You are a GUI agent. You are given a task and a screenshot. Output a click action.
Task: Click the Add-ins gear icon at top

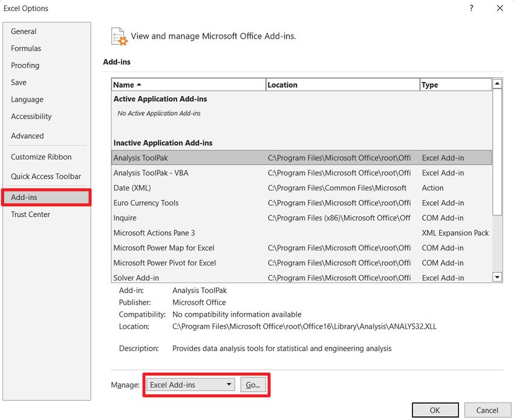click(119, 36)
